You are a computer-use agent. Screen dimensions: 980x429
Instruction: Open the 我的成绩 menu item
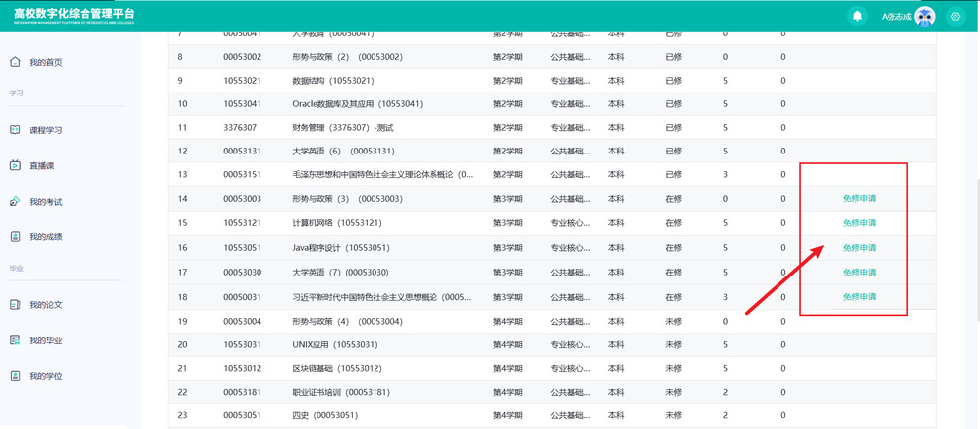(x=46, y=237)
